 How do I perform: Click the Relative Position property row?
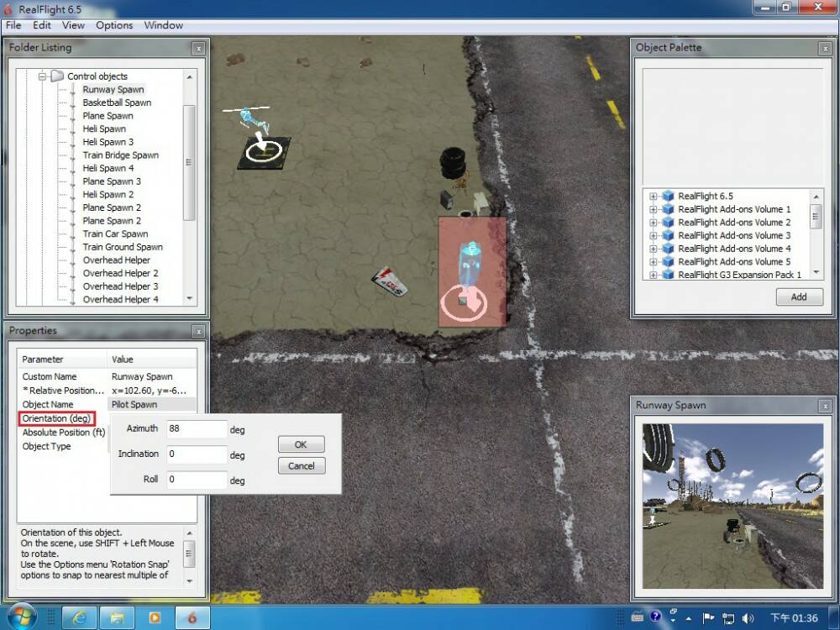point(107,391)
